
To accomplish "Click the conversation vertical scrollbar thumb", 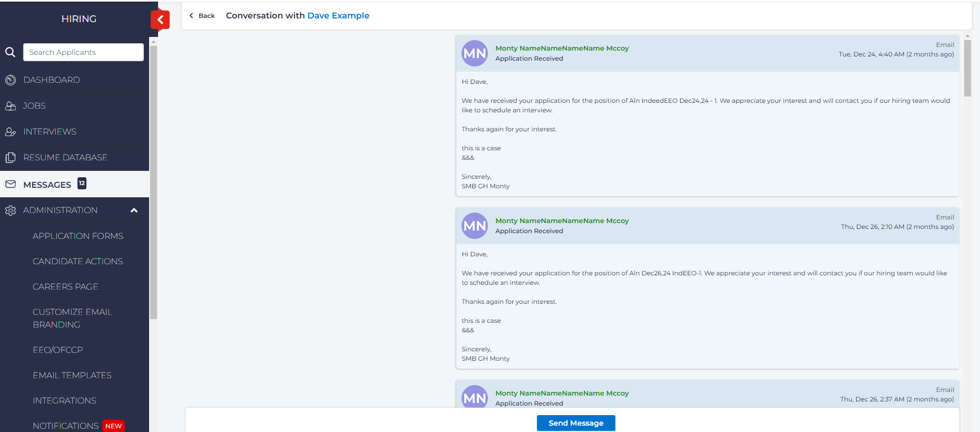I will tap(967, 69).
